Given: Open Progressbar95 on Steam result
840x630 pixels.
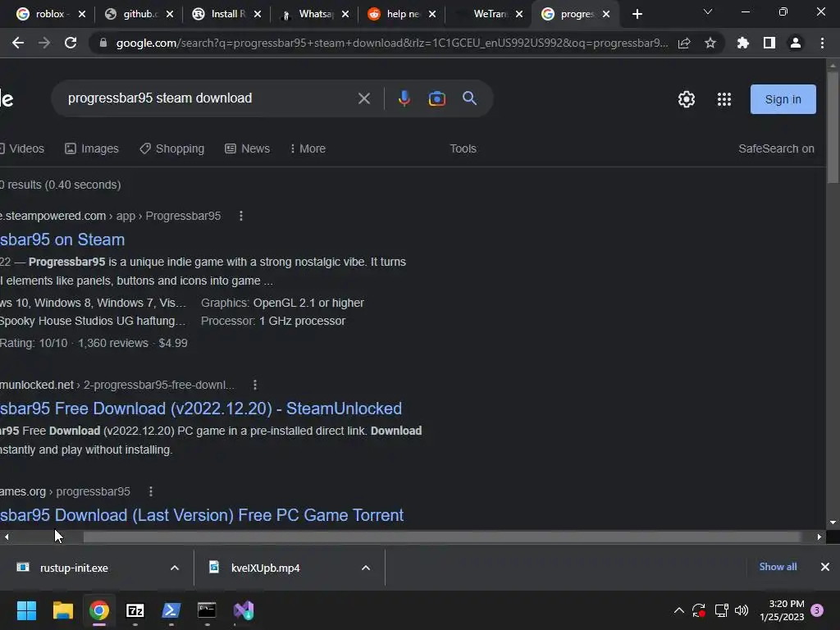Looking at the screenshot, I should 62,240.
